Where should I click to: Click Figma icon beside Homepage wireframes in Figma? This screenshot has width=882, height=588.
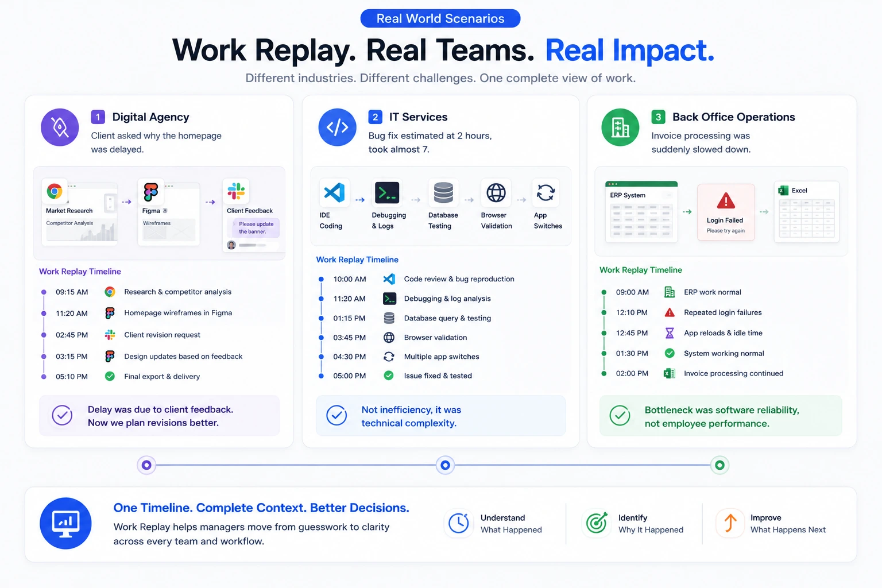pos(110,313)
